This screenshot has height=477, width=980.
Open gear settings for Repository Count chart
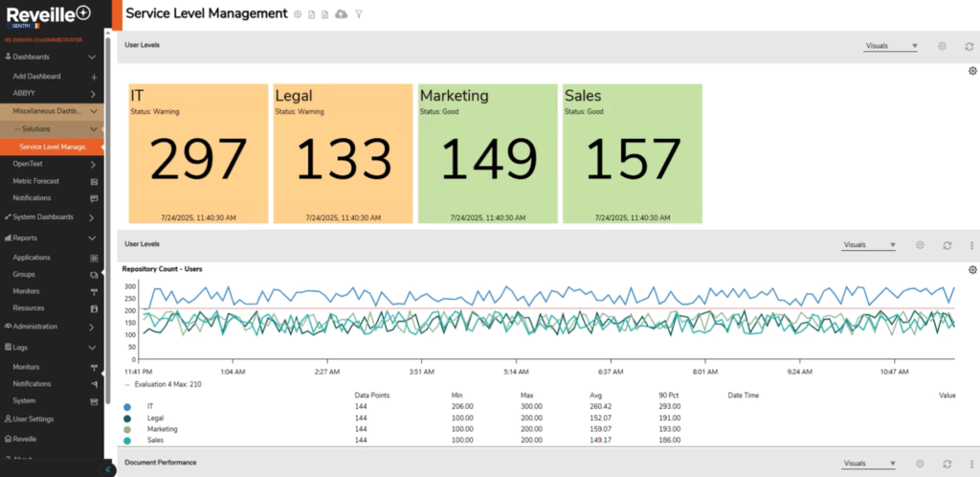[x=972, y=270]
